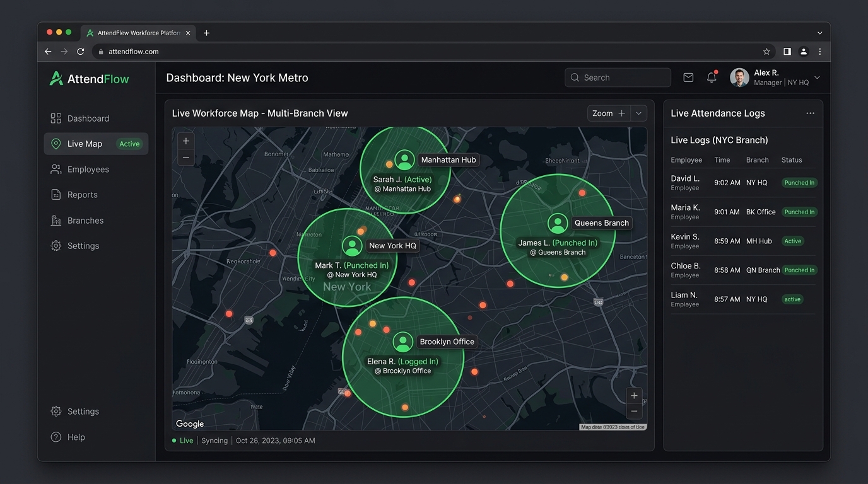This screenshot has height=484, width=868.
Task: Expand the Zoom dropdown arrow
Action: click(639, 113)
